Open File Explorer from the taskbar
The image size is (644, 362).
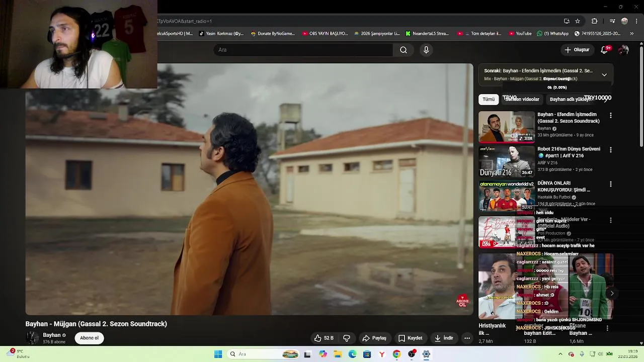point(338,354)
